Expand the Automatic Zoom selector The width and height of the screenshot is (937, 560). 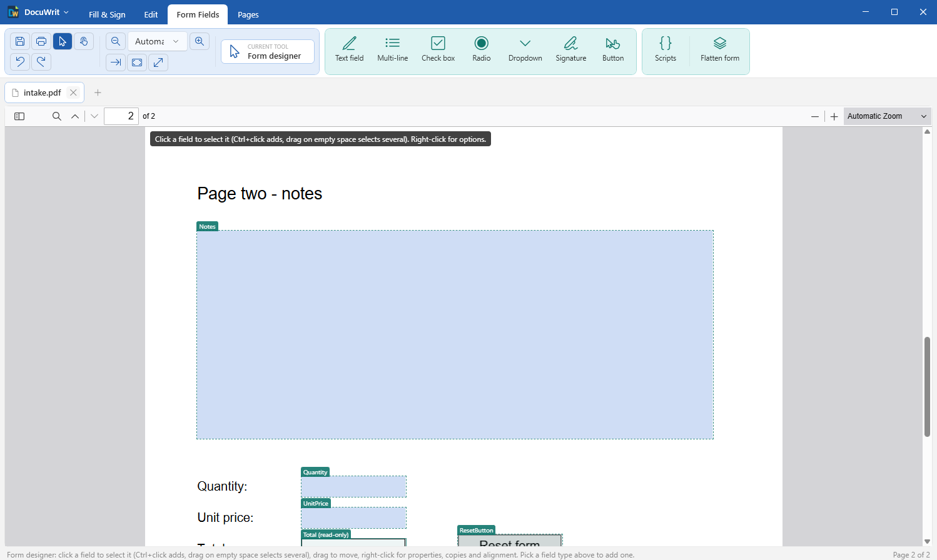(x=887, y=116)
